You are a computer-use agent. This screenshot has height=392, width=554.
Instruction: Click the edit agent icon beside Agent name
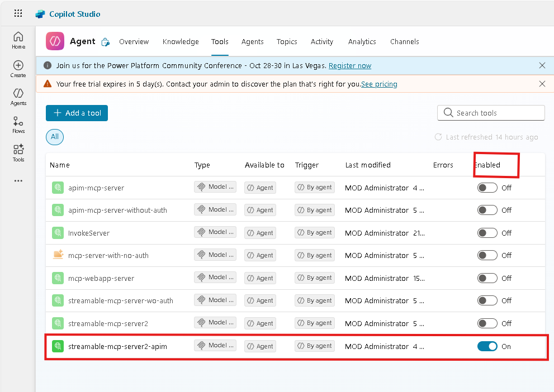click(105, 42)
